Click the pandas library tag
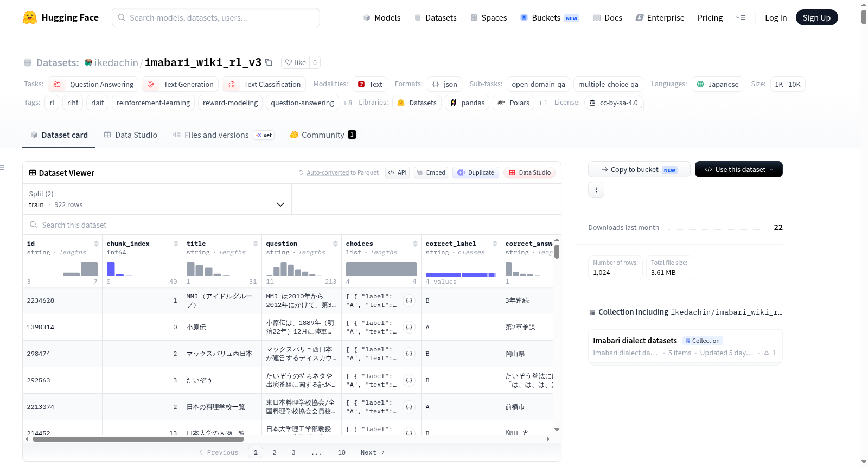868x467 pixels. coord(467,103)
